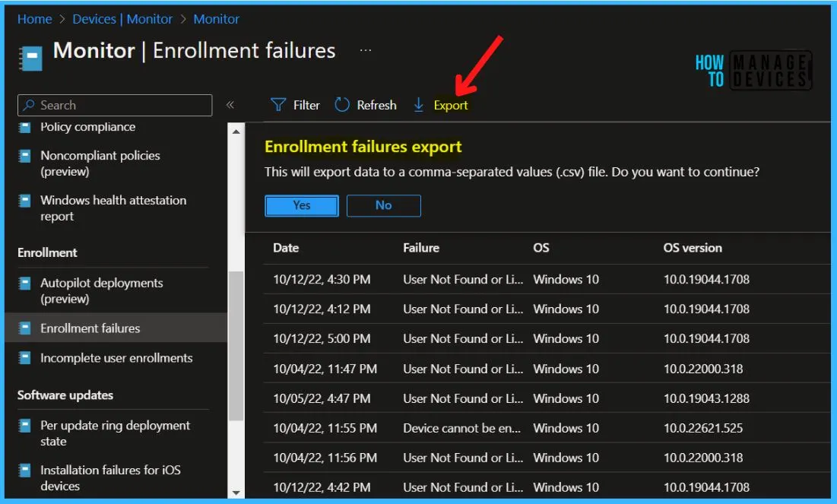
Task: Click the Installation failures for iOS icon
Action: pyautogui.click(x=24, y=471)
